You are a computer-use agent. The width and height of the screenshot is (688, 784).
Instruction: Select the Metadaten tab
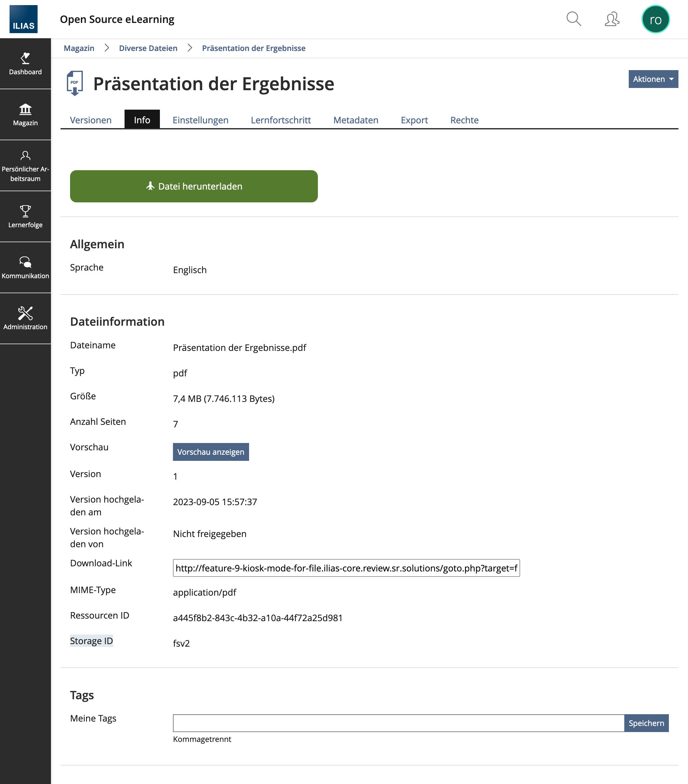click(355, 120)
